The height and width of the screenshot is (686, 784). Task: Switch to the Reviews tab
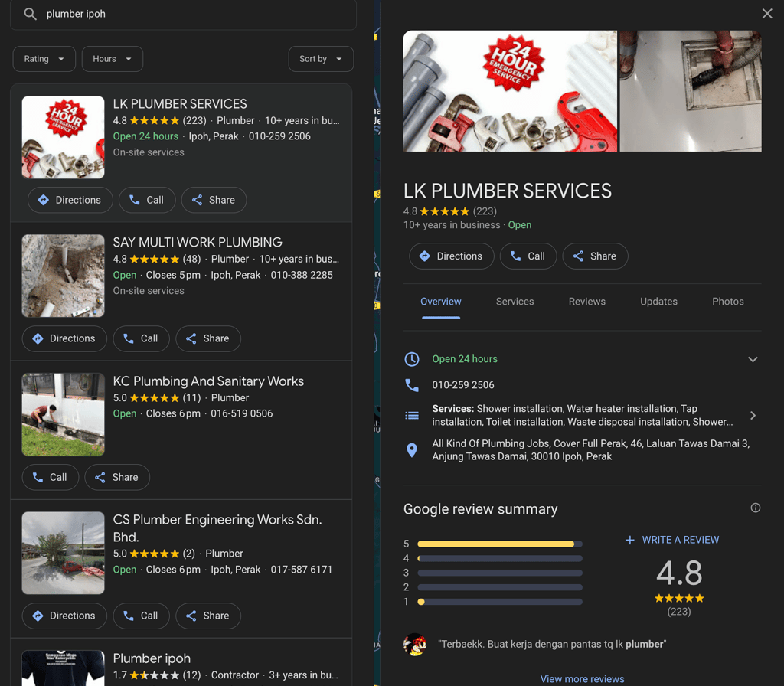click(x=586, y=302)
